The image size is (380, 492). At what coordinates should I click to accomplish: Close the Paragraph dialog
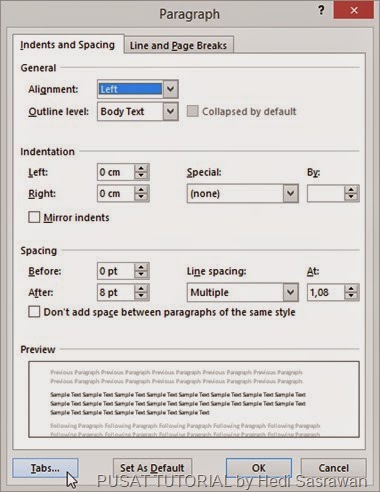[x=353, y=10]
